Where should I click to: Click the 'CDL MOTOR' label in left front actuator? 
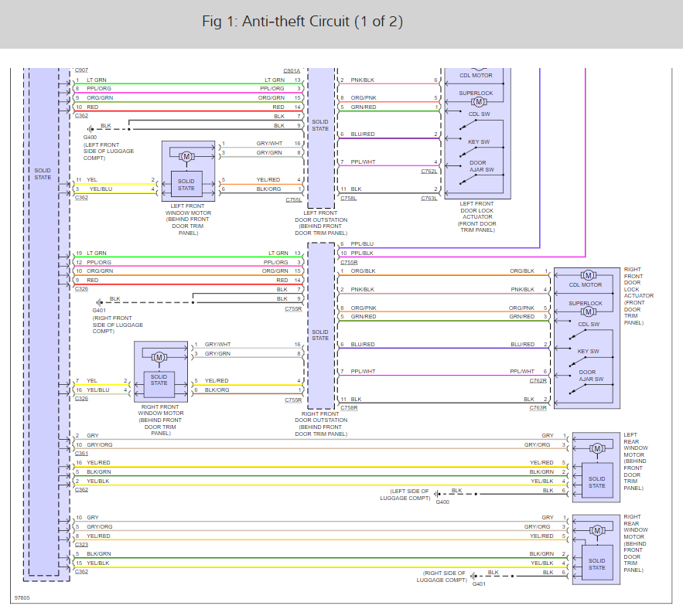(x=476, y=75)
